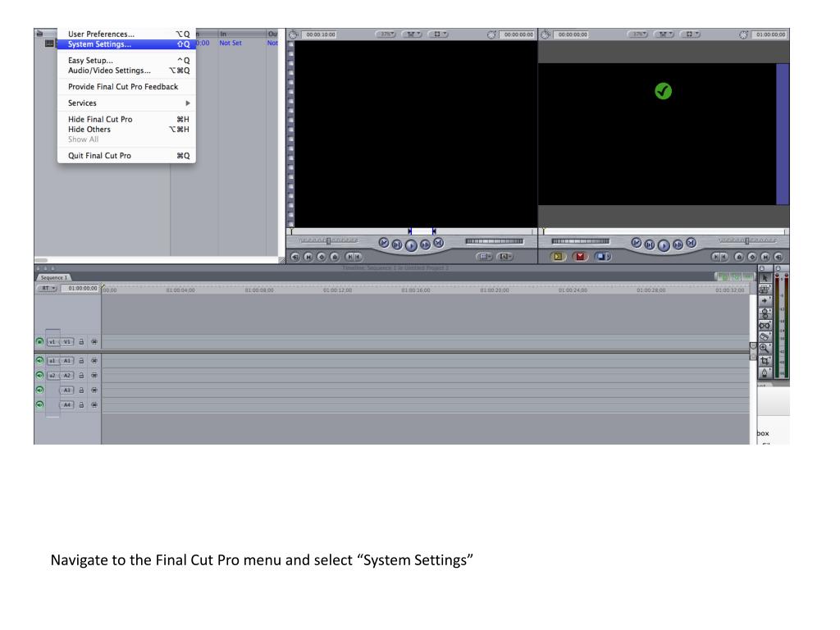Open the Viewer zoom percentage dropdown
Viewport: 840px width, 630px height.
[x=386, y=34]
